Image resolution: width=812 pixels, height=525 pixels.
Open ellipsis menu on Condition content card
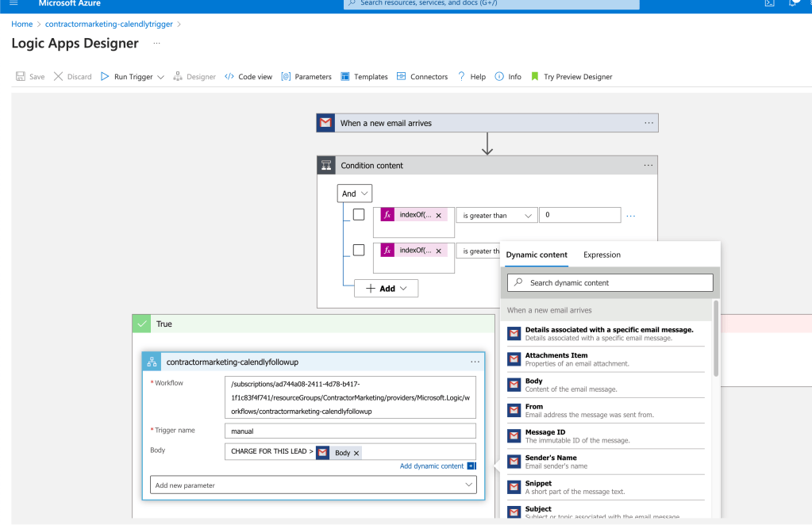click(x=648, y=166)
